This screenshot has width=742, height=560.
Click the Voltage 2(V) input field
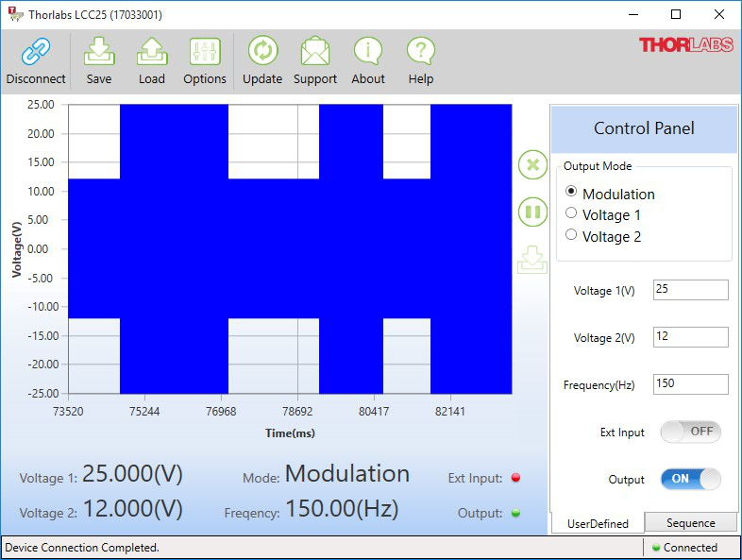point(690,337)
